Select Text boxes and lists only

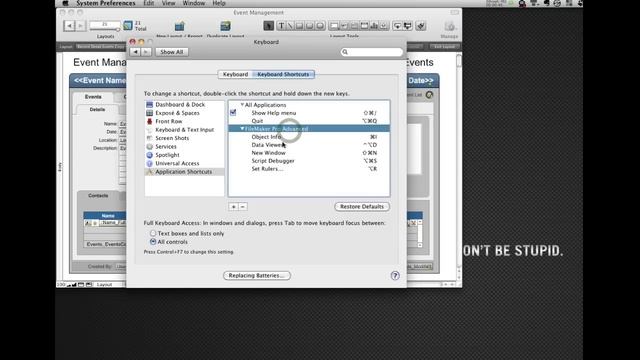pos(153,233)
